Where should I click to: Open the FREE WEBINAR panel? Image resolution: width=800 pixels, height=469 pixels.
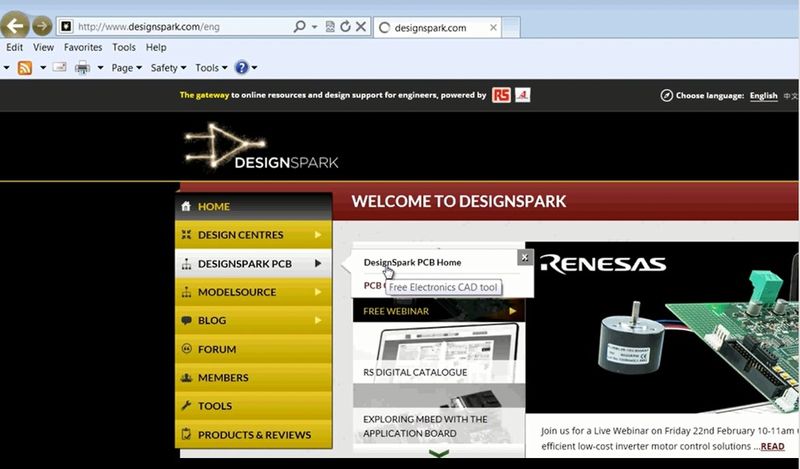coord(439,311)
